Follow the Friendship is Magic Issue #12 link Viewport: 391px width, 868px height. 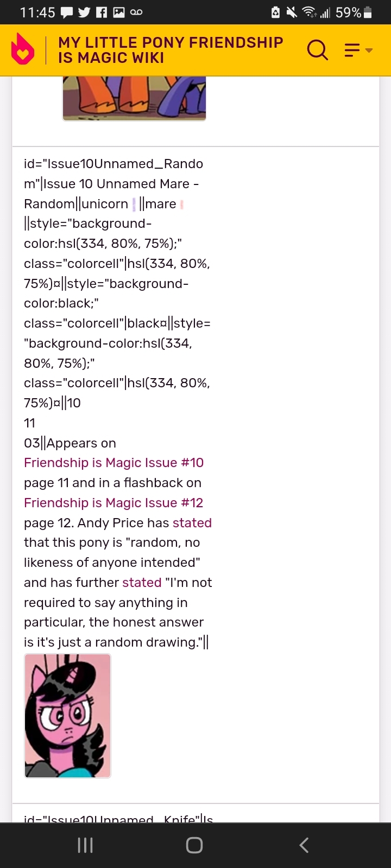pyautogui.click(x=113, y=503)
